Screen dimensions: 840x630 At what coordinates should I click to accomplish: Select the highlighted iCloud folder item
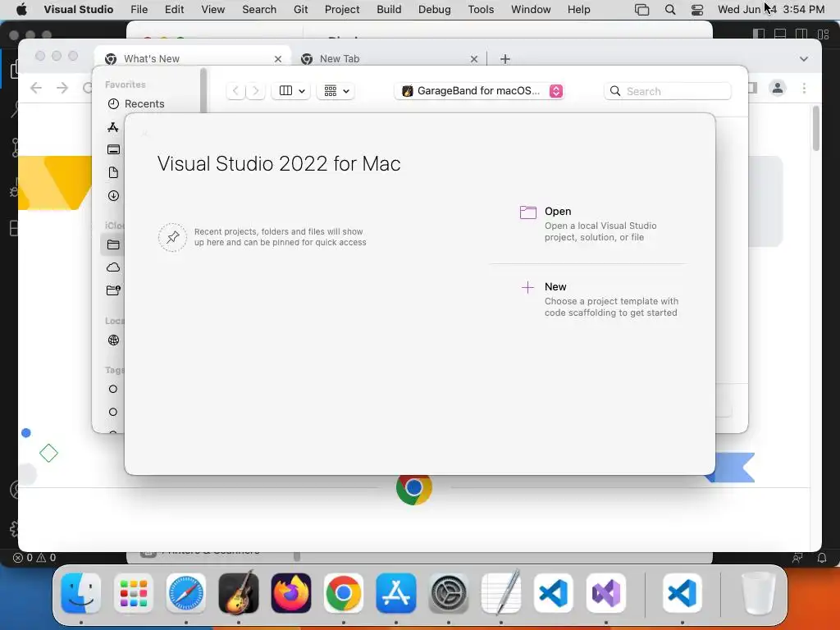[112, 244]
